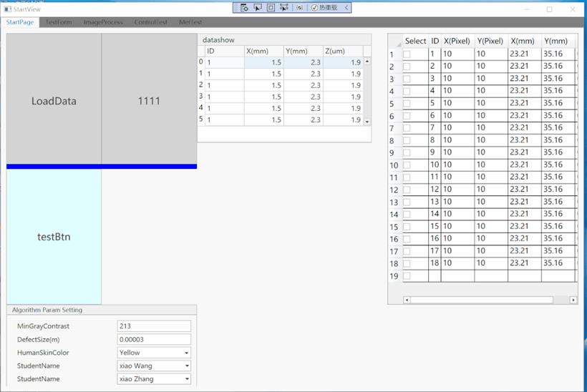Click the track focused element icon
587x392 pixels.
[284, 7]
